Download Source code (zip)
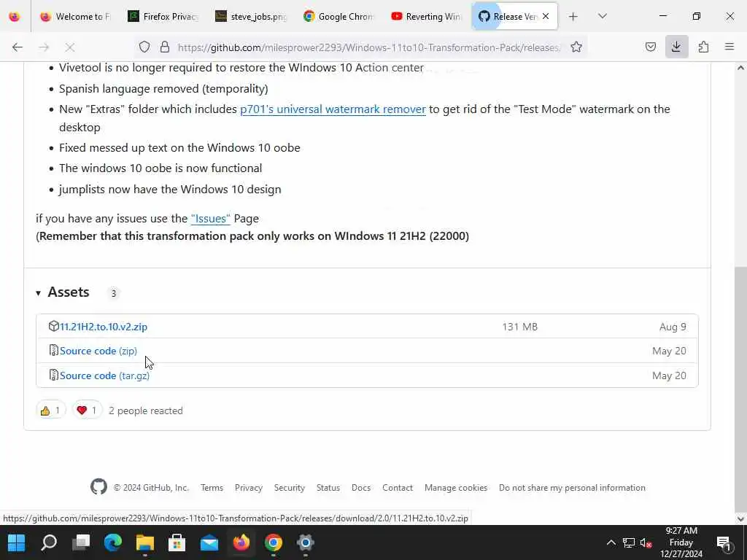 click(98, 351)
